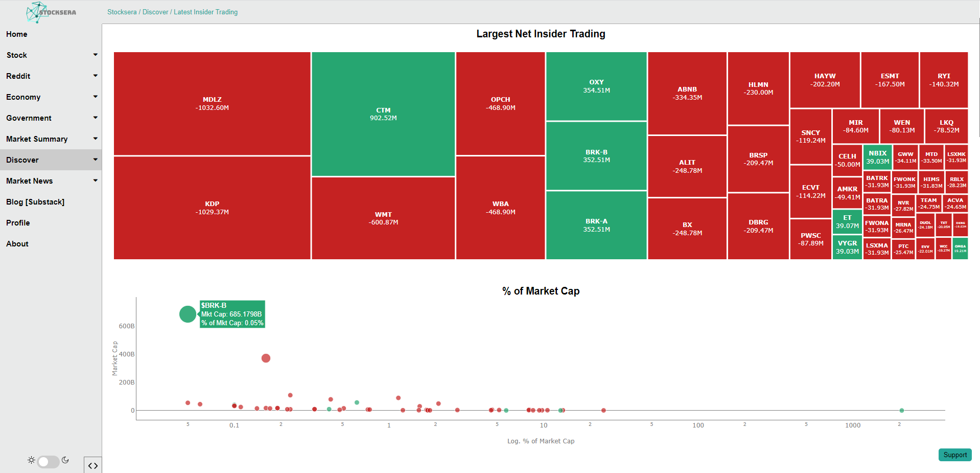Click the large green BRK-B scatter bubble
980x473 pixels.
188,314
